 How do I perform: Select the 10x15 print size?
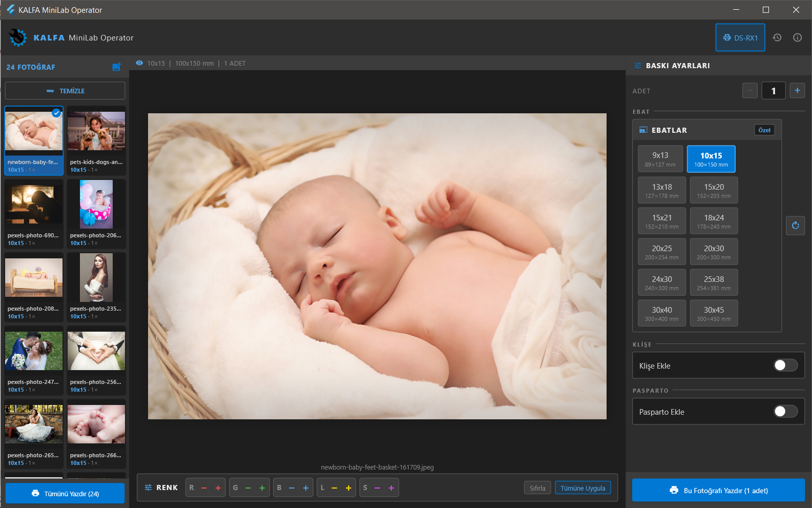coord(711,159)
